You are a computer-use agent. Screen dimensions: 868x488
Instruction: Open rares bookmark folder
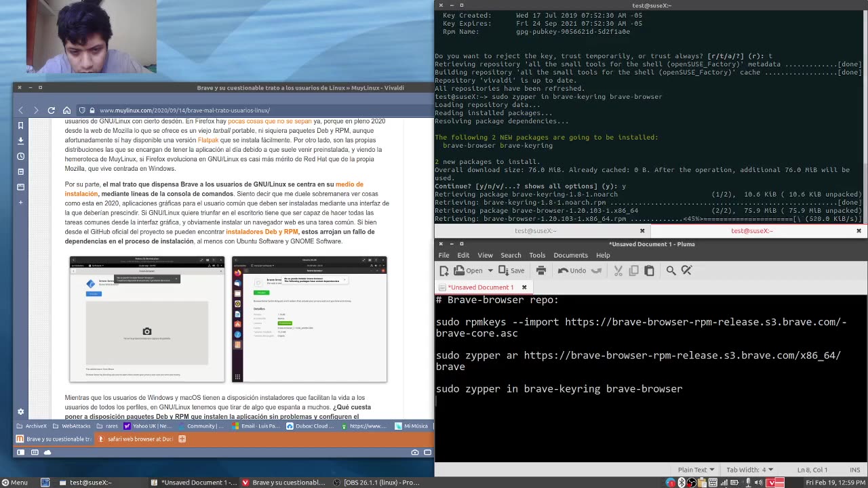pos(107,426)
